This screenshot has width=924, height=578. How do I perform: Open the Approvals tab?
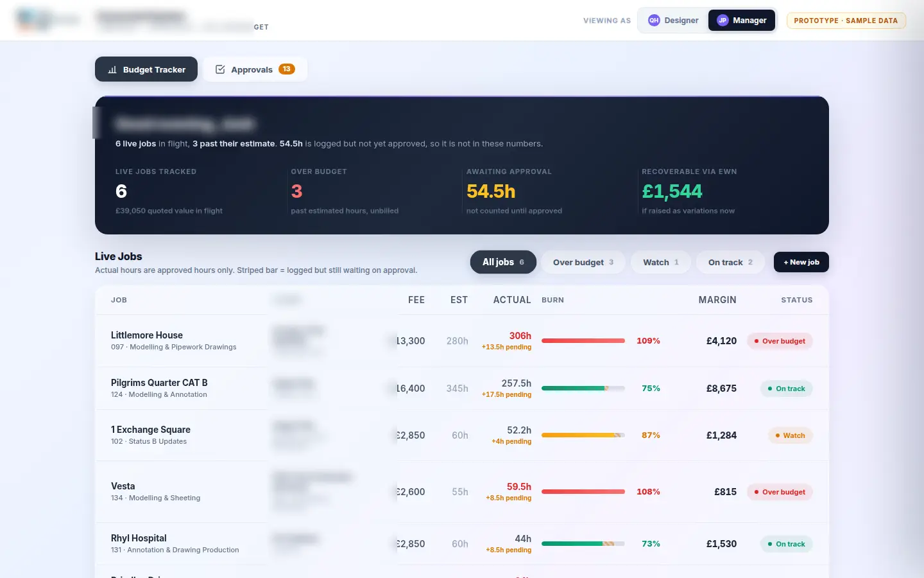[255, 69]
